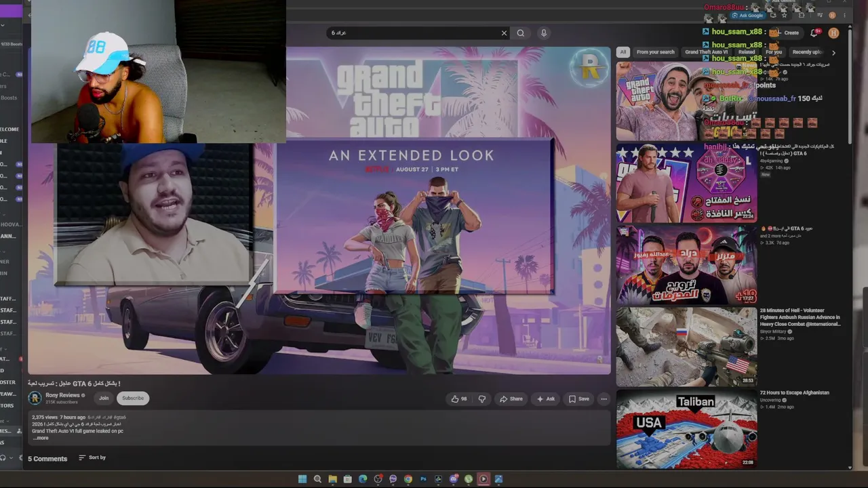The width and height of the screenshot is (868, 488).
Task: Expand the video description with ...more
Action: (x=41, y=438)
